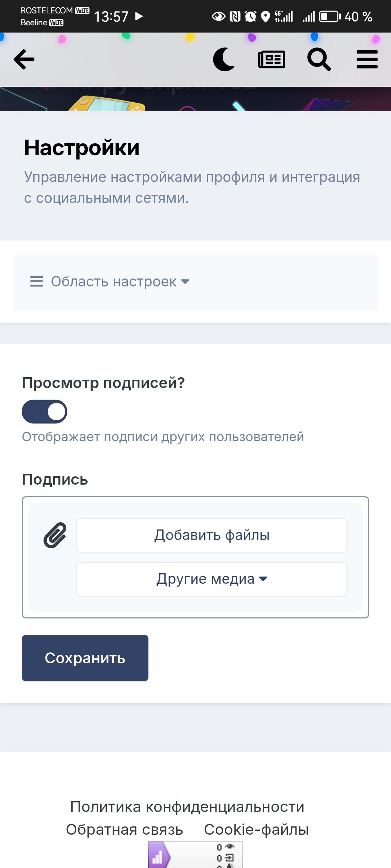
Task: Tap the list icon beside Область настроек
Action: coord(37,281)
